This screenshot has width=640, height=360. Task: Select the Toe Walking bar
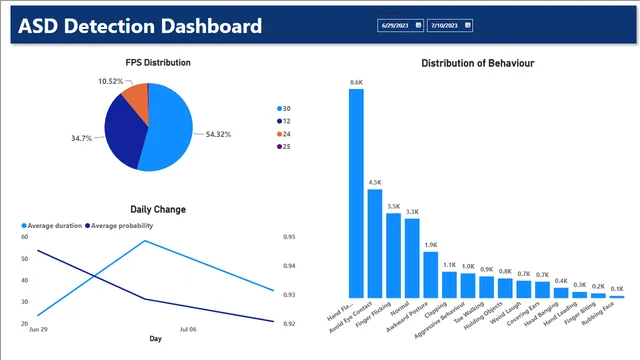click(487, 287)
